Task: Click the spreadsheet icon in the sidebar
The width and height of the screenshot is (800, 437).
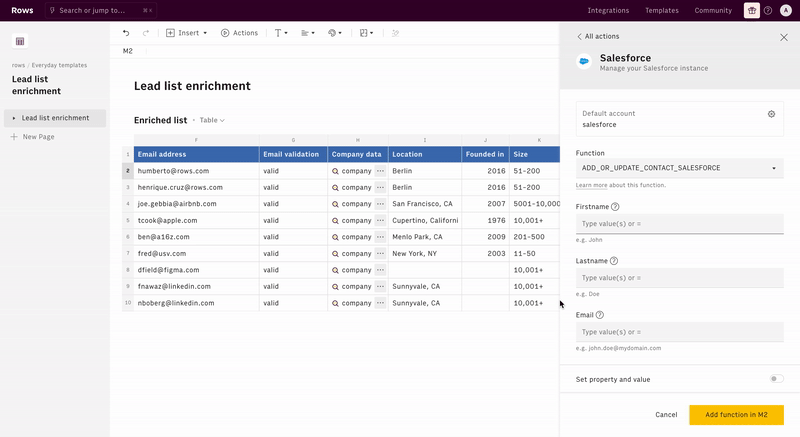Action: click(20, 41)
